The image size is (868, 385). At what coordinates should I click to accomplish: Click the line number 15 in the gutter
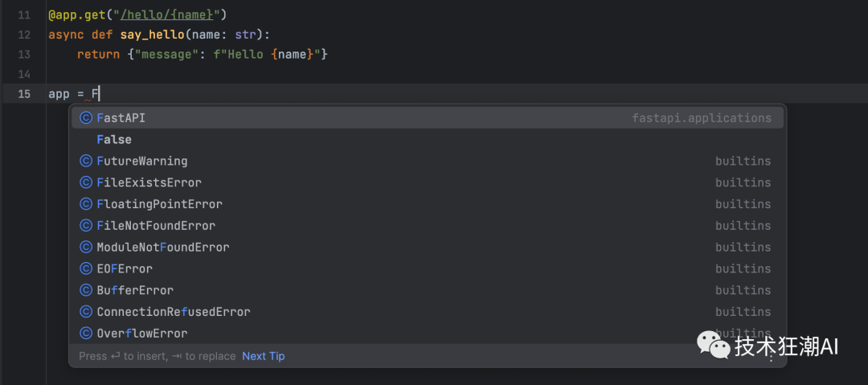[23, 94]
